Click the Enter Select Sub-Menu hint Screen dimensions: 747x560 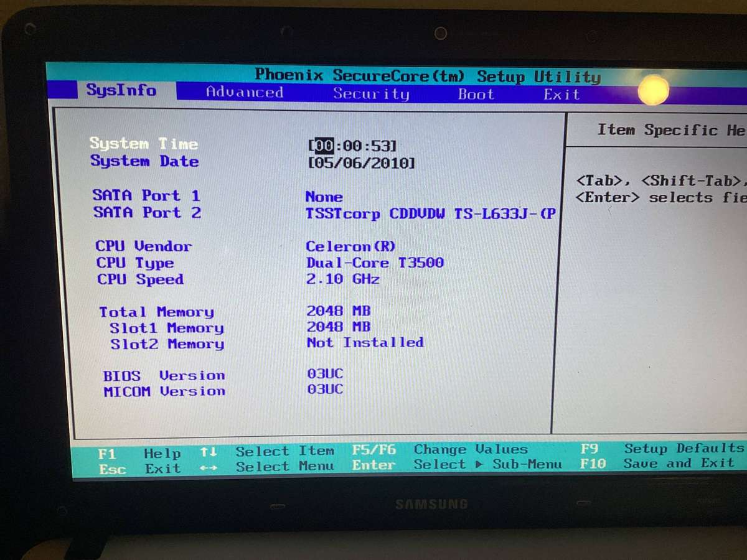(457, 465)
